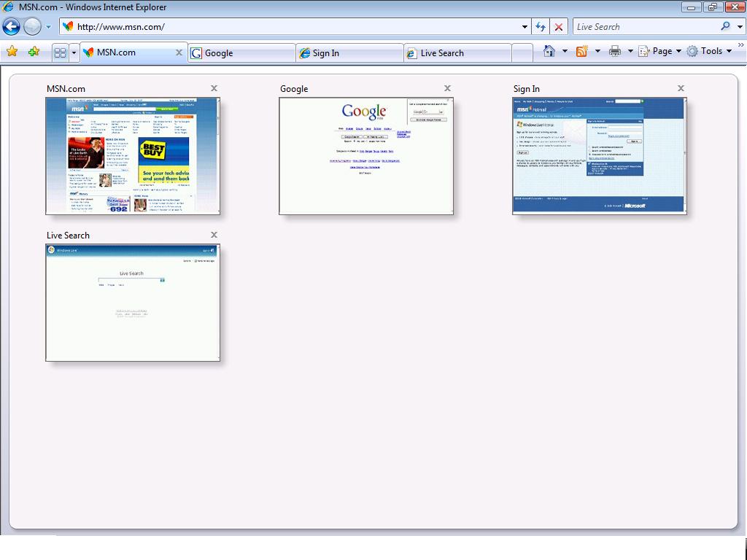The width and height of the screenshot is (747, 560).
Task: Click the Home page icon
Action: click(549, 51)
